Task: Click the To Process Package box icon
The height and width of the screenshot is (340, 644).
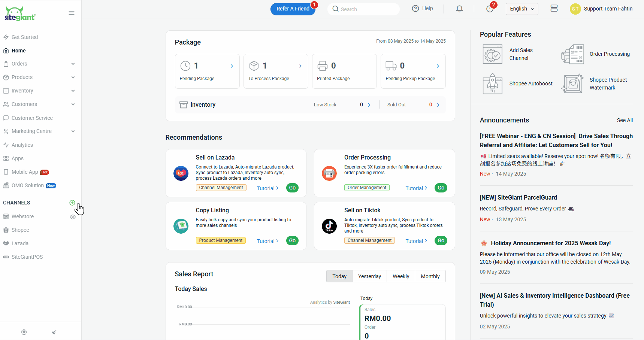Action: click(254, 66)
